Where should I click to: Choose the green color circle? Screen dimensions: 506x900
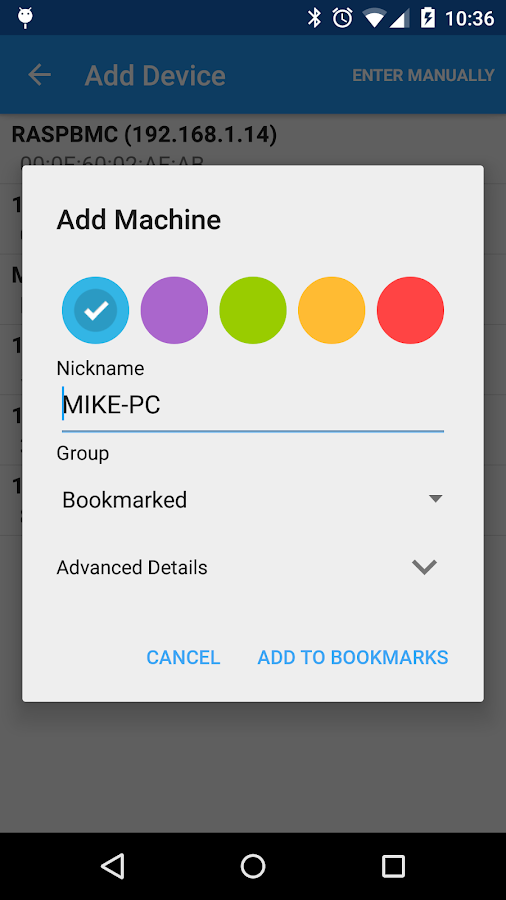(252, 311)
